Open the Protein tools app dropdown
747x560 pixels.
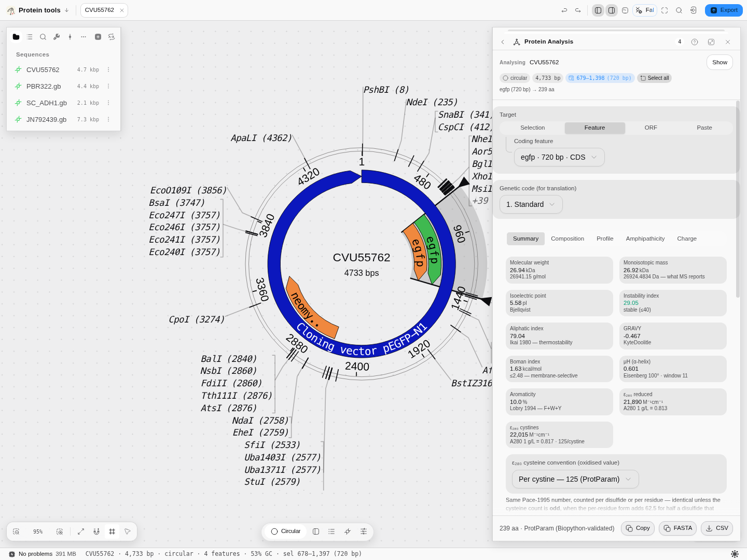38,10
